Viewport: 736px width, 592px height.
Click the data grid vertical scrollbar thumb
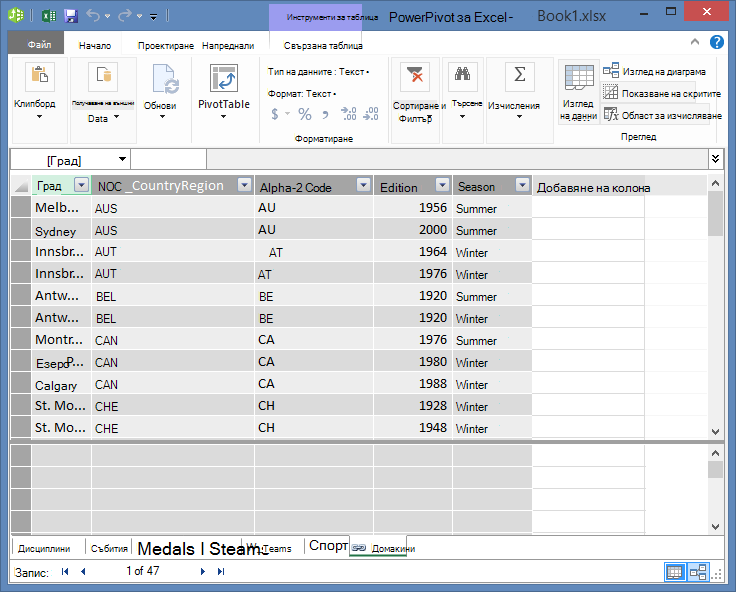coord(715,214)
